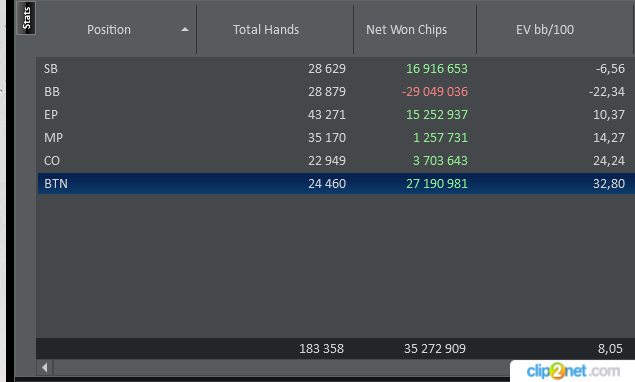
Task: Select the SB position row
Action: pos(336,68)
